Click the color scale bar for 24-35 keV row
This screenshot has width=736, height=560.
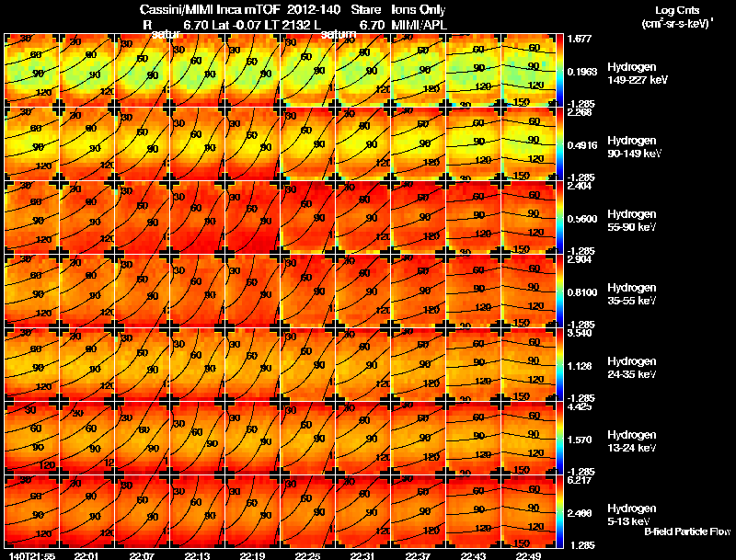tap(559, 364)
